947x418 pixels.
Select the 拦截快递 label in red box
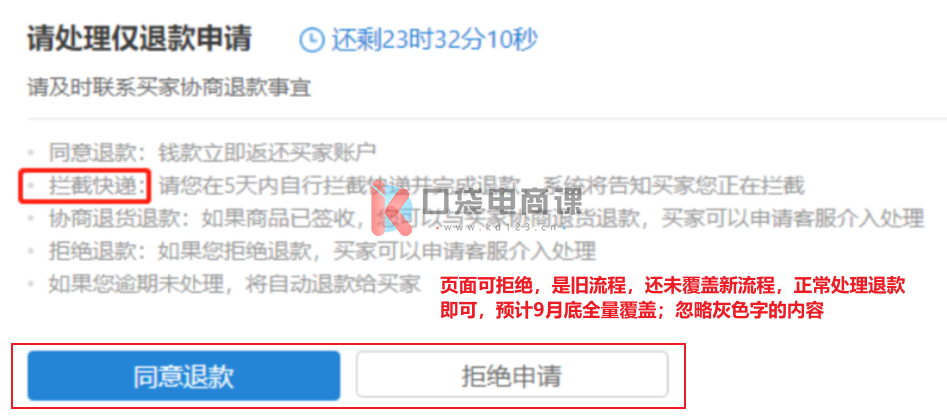(98, 185)
